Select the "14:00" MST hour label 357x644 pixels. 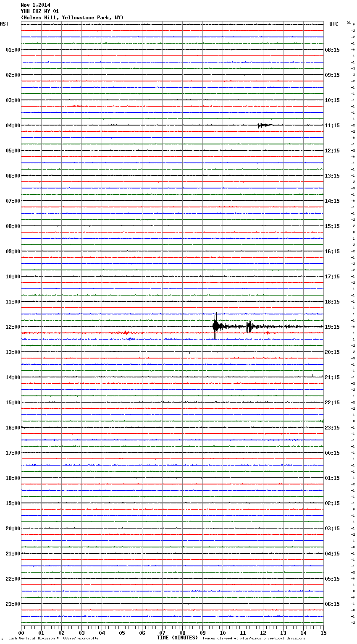pyautogui.click(x=13, y=377)
